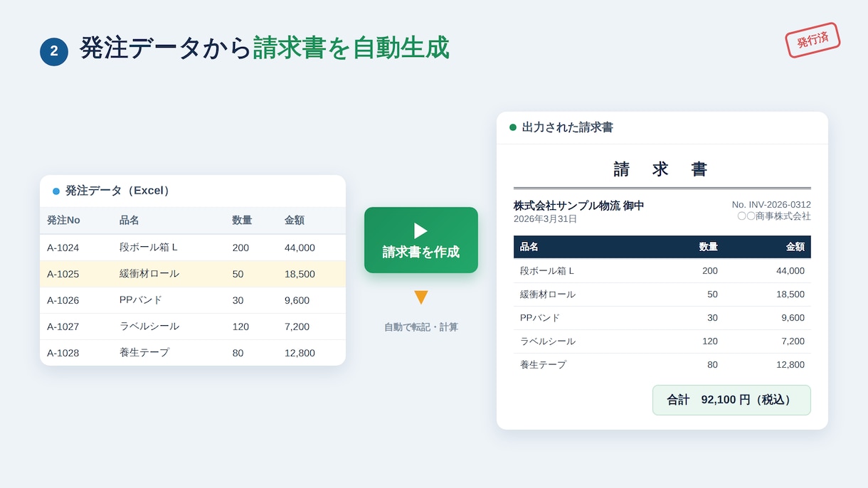Click quantity 30 in the A-1026 row

[x=238, y=300]
